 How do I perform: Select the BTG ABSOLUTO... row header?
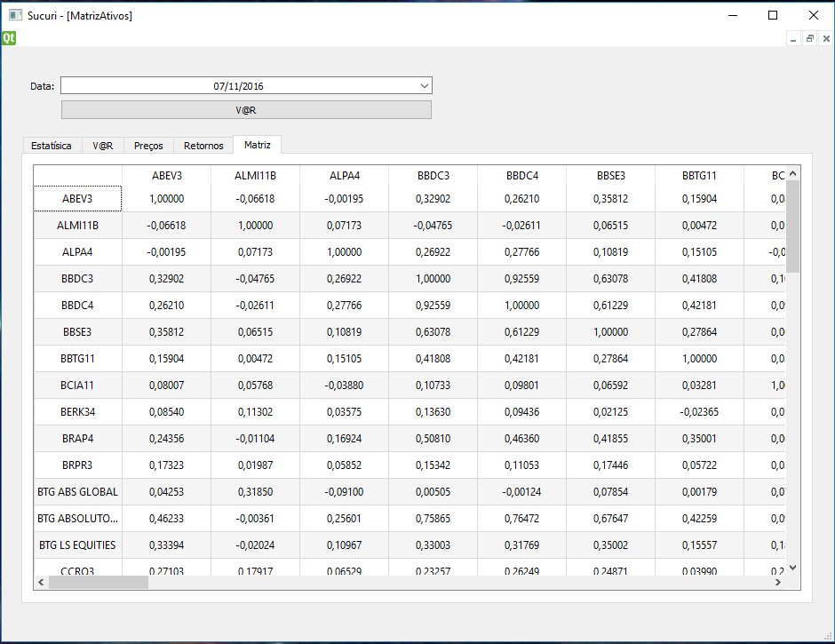[78, 518]
